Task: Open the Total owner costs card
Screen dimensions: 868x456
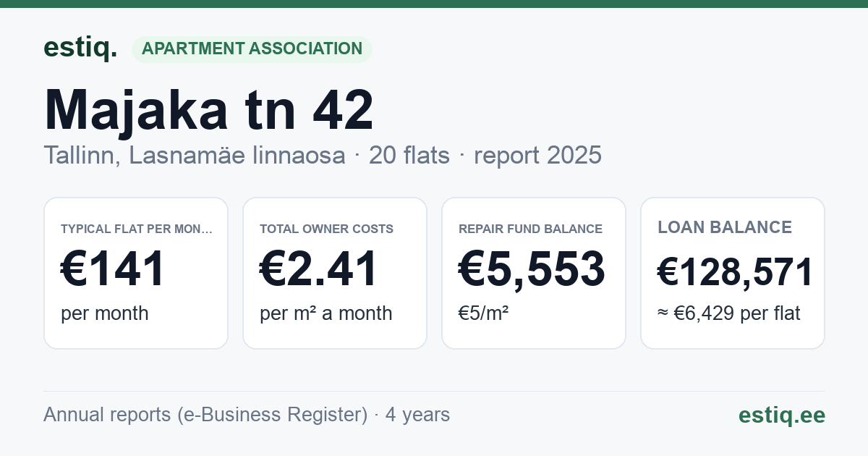Action: 335,273
